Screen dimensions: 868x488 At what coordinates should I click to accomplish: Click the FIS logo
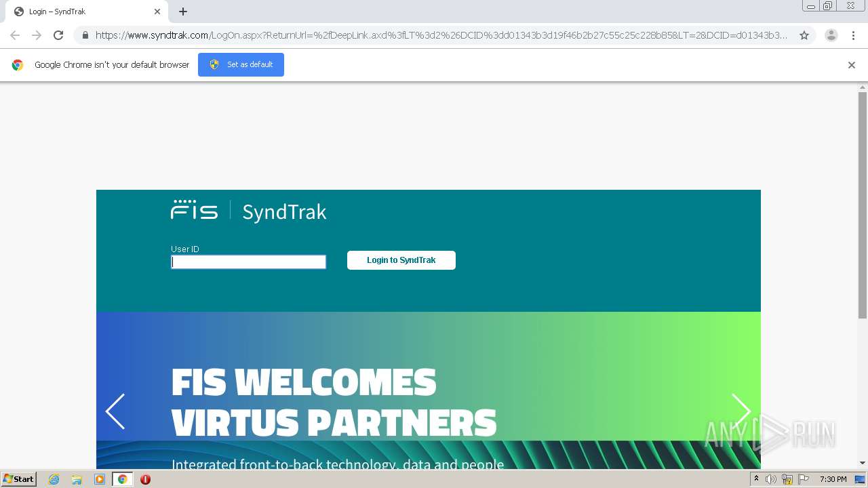coord(195,209)
